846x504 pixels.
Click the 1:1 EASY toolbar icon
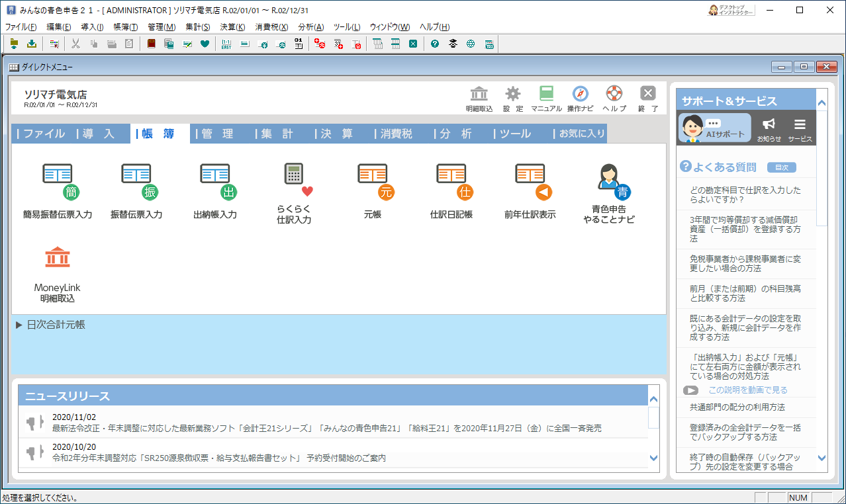tap(226, 44)
